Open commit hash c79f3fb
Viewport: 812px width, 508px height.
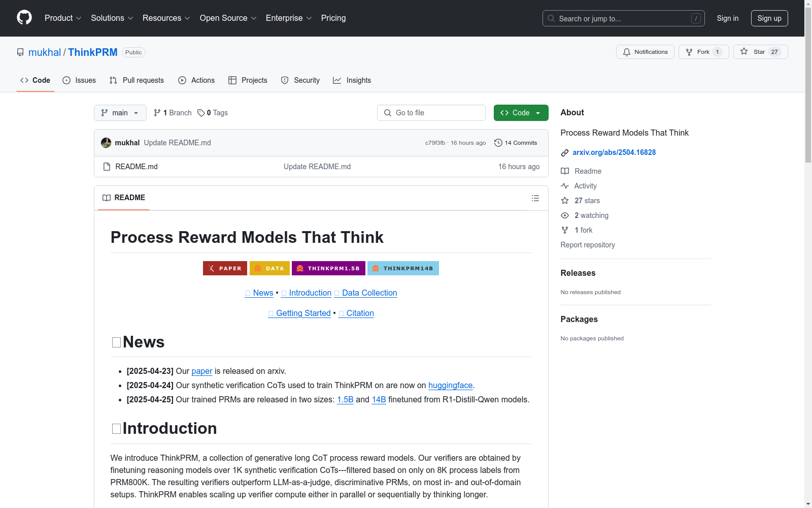[435, 143]
